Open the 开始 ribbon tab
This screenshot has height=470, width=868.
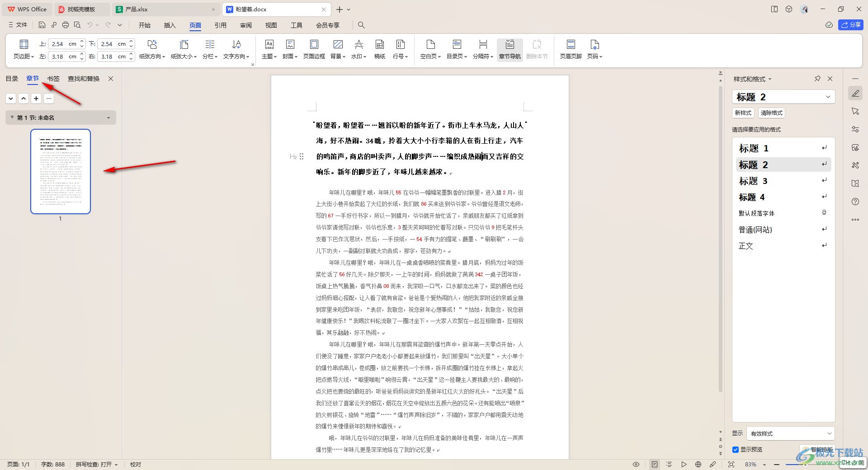coord(145,25)
